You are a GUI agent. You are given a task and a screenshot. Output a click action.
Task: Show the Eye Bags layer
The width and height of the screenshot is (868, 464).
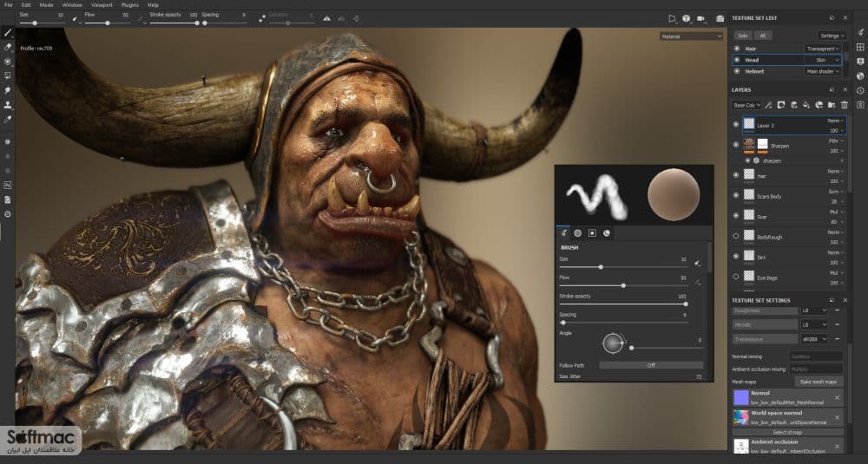736,276
